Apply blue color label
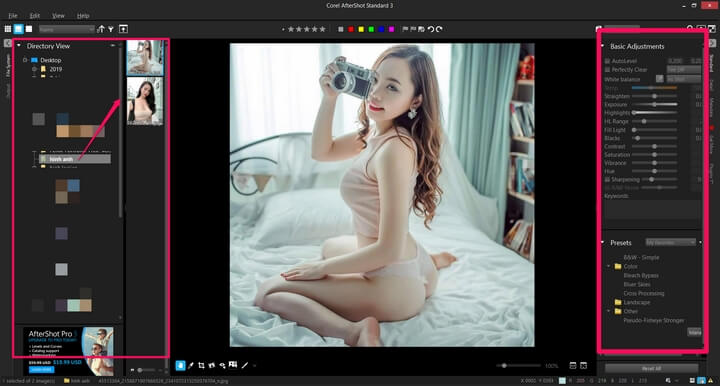 (381, 29)
